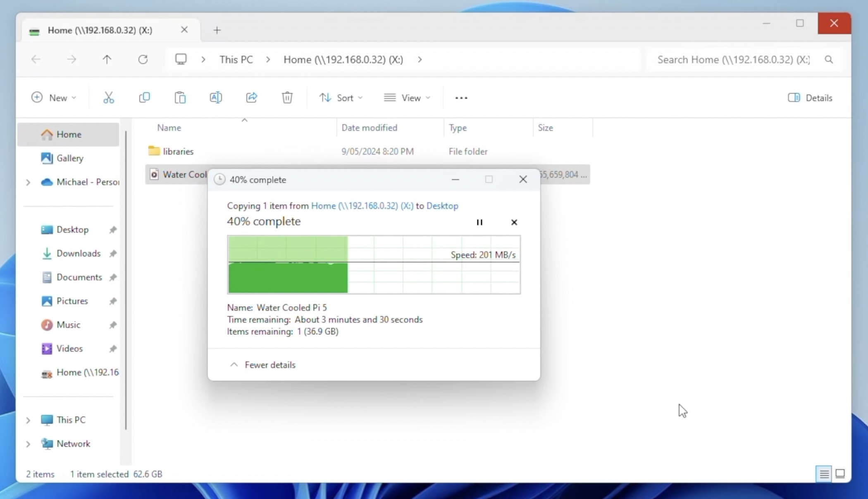Switch to details list view in status bar
Screen dimensions: 868x499
(x=824, y=474)
